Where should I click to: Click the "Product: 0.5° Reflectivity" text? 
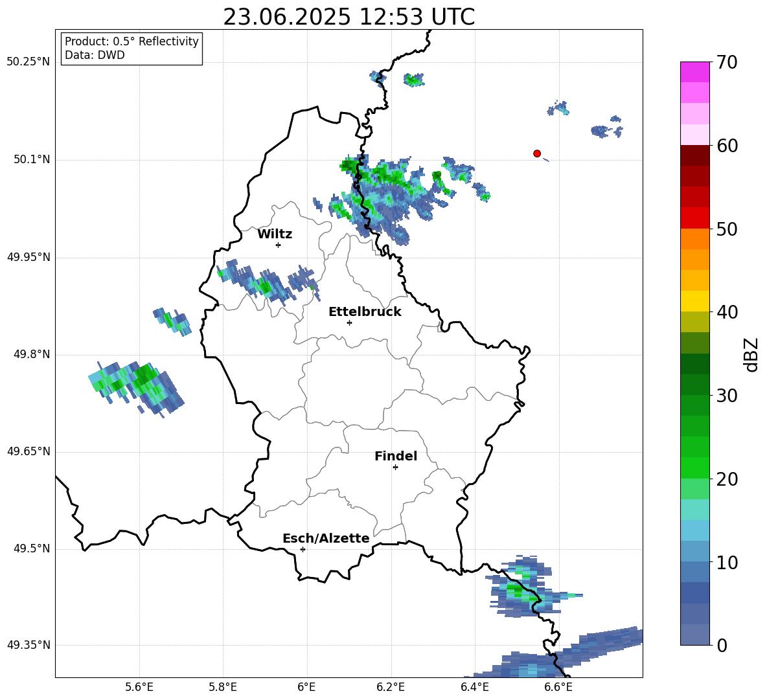click(x=132, y=41)
